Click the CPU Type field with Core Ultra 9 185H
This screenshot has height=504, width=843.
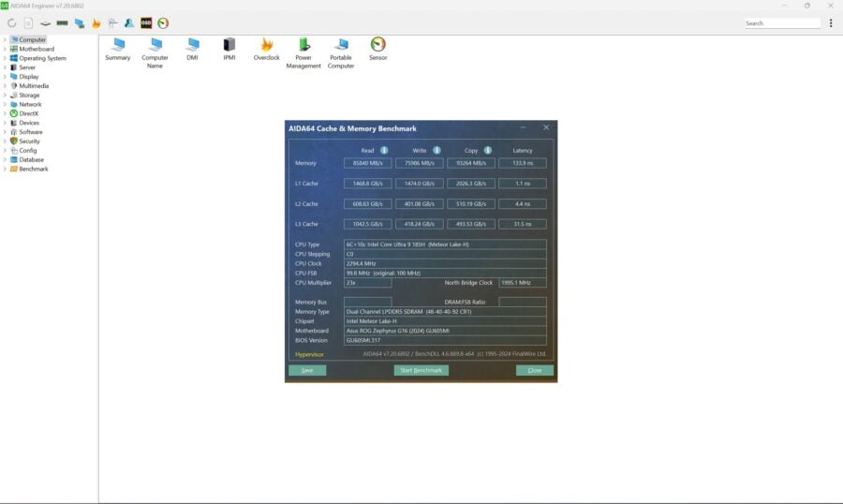pyautogui.click(x=445, y=245)
